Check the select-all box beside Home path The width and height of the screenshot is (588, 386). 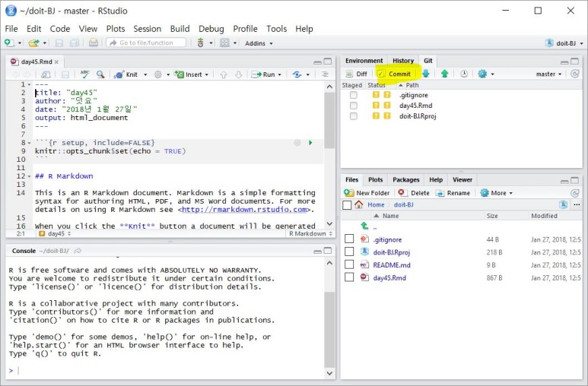click(x=347, y=204)
